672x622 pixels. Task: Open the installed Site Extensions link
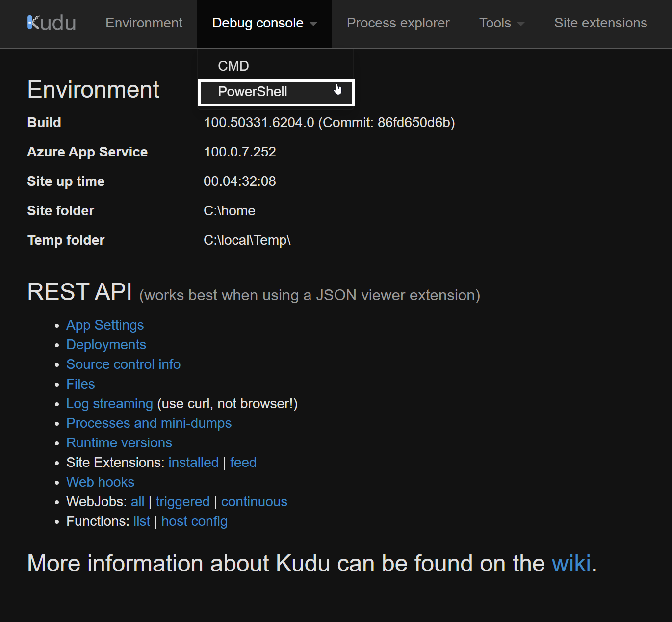(x=193, y=463)
